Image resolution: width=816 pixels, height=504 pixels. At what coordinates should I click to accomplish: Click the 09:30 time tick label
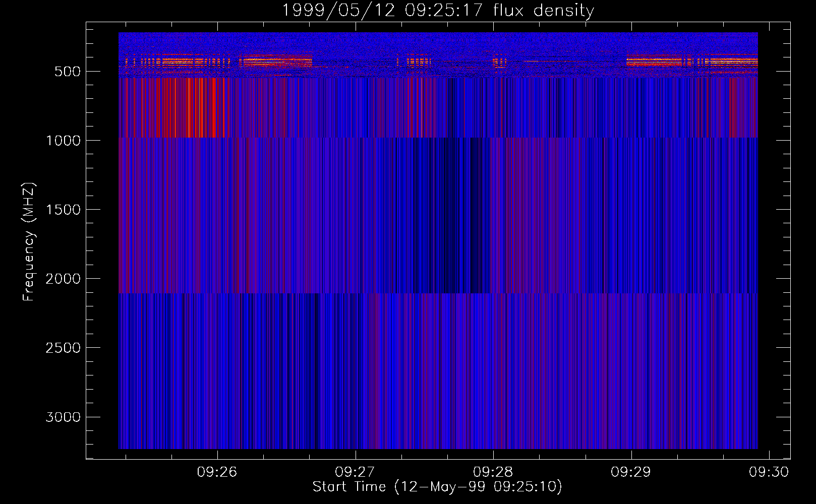pyautogui.click(x=769, y=472)
